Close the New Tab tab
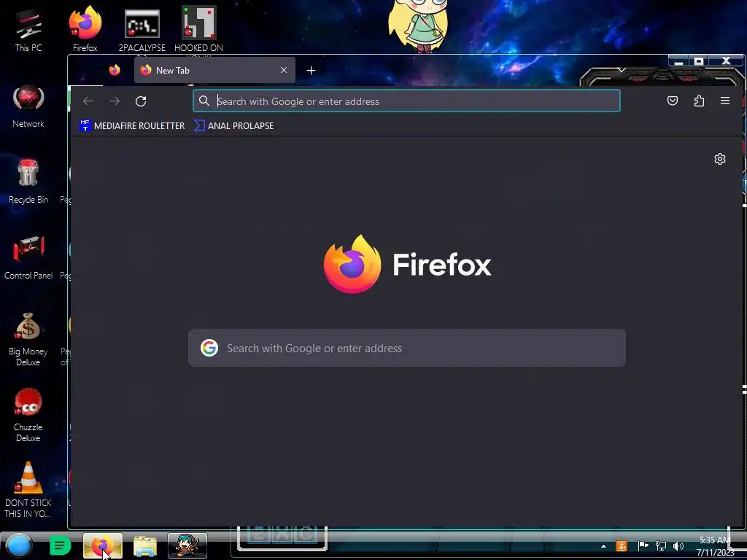Image resolution: width=747 pixels, height=560 pixels. pyautogui.click(x=284, y=70)
